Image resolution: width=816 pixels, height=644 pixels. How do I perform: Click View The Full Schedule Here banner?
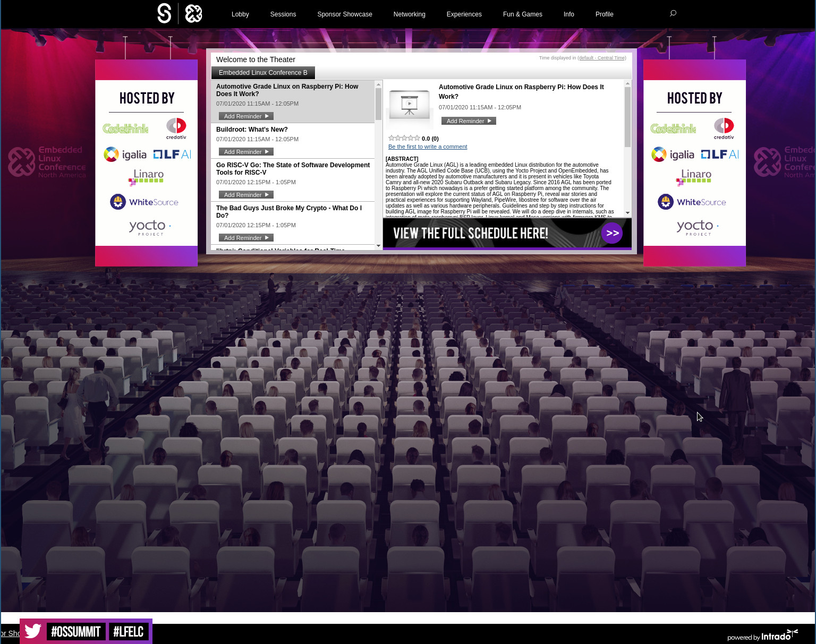(507, 233)
